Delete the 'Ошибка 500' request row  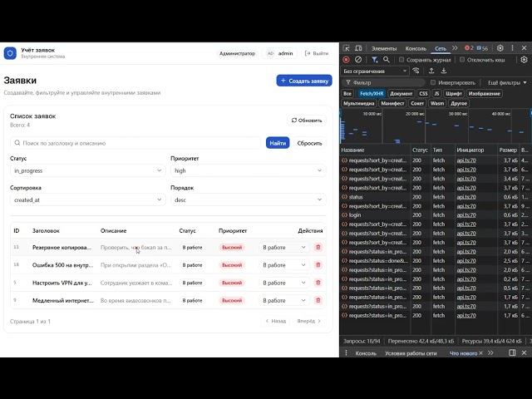point(318,265)
